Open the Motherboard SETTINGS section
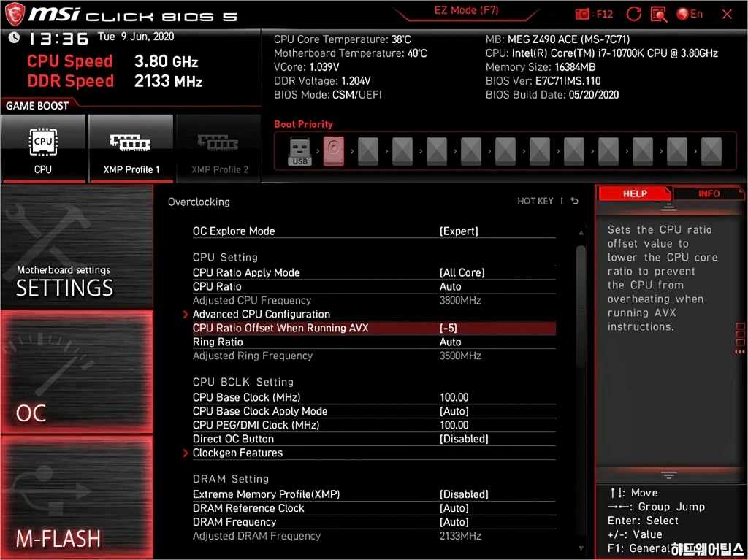 click(x=77, y=247)
